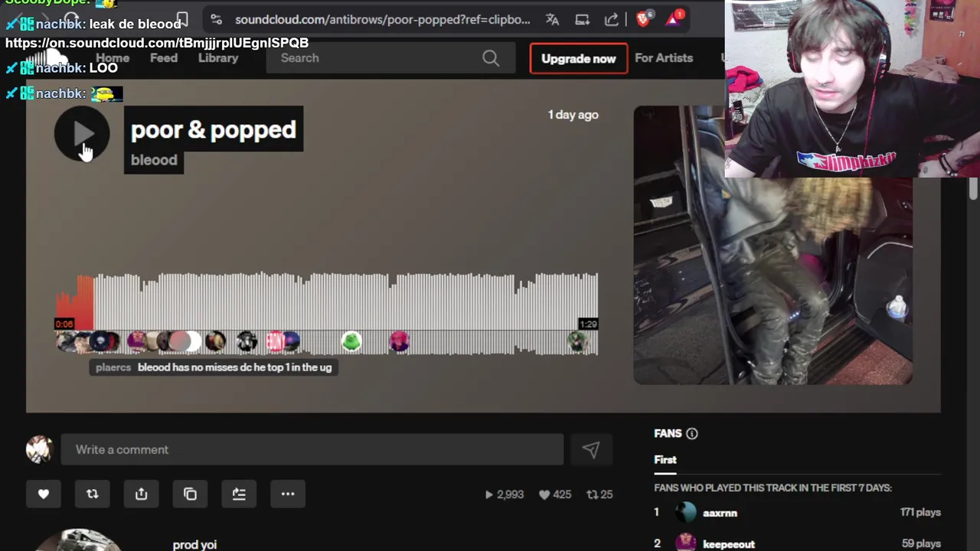The width and height of the screenshot is (980, 551).
Task: Click the 171 plays text
Action: click(920, 513)
